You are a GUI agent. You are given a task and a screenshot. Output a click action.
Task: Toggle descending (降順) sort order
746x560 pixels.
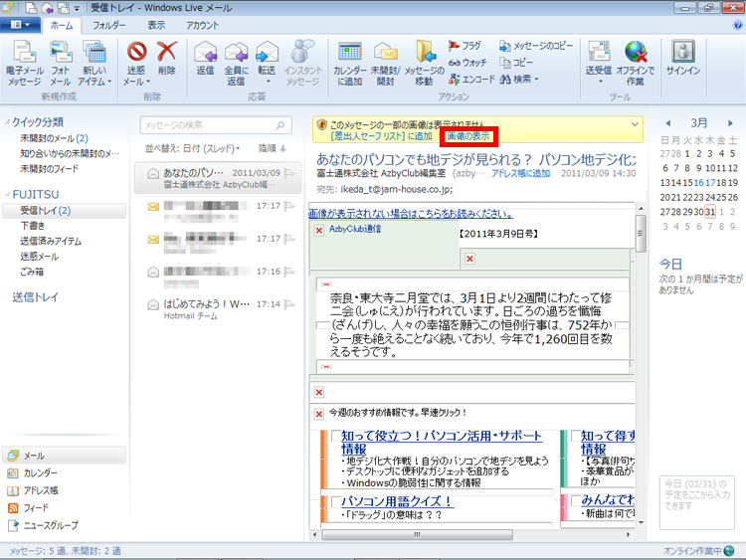(x=273, y=148)
